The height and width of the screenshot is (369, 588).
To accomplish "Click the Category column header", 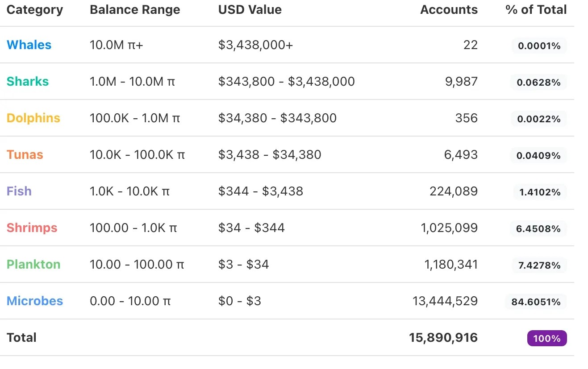I will click(x=35, y=10).
